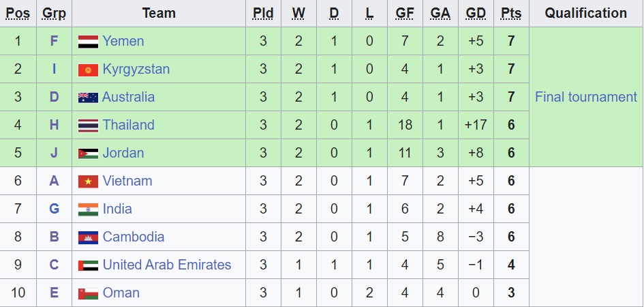This screenshot has height=307, width=644.
Task: Open group H link in Thailand row
Action: 54,125
